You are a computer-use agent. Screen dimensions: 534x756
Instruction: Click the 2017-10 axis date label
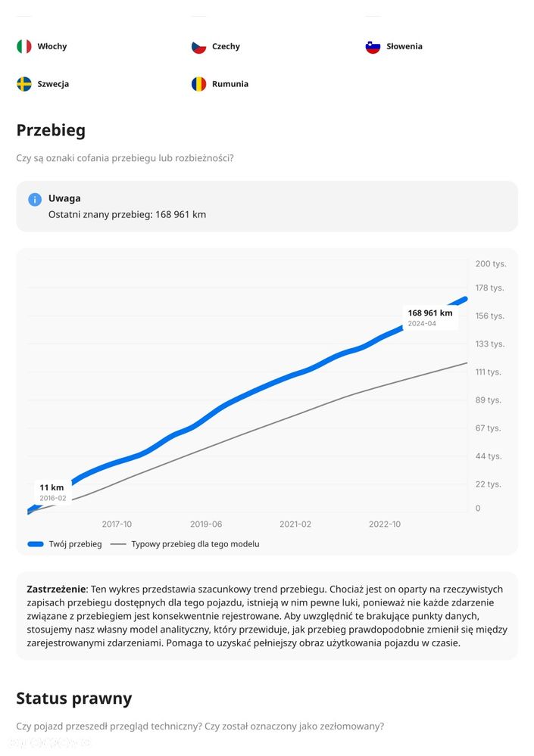click(x=117, y=524)
